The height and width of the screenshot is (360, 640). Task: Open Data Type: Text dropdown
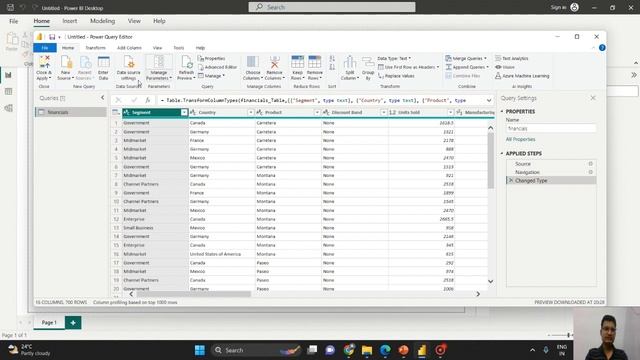click(x=393, y=58)
